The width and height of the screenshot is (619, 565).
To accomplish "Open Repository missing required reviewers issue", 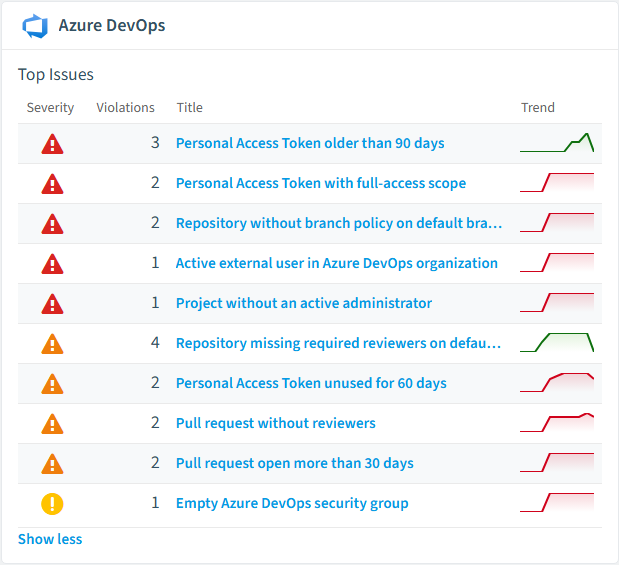I will [338, 343].
